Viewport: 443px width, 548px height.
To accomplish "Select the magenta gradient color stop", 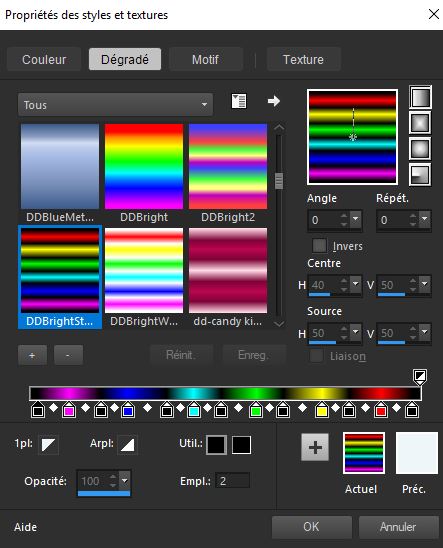I will 69,410.
